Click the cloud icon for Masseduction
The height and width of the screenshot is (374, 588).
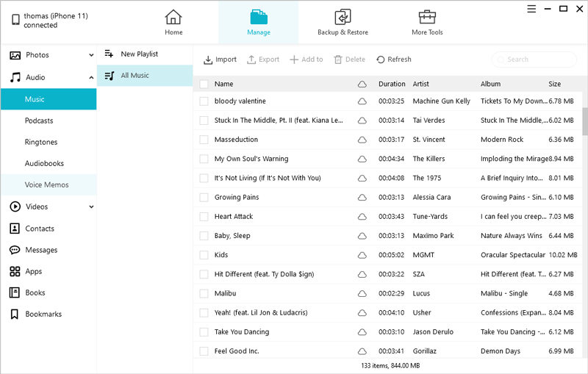(362, 140)
